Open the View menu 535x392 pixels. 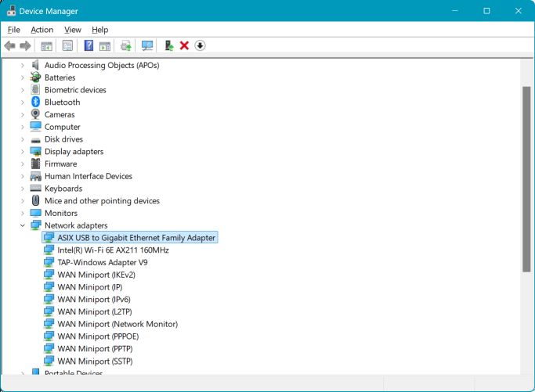pyautogui.click(x=73, y=30)
